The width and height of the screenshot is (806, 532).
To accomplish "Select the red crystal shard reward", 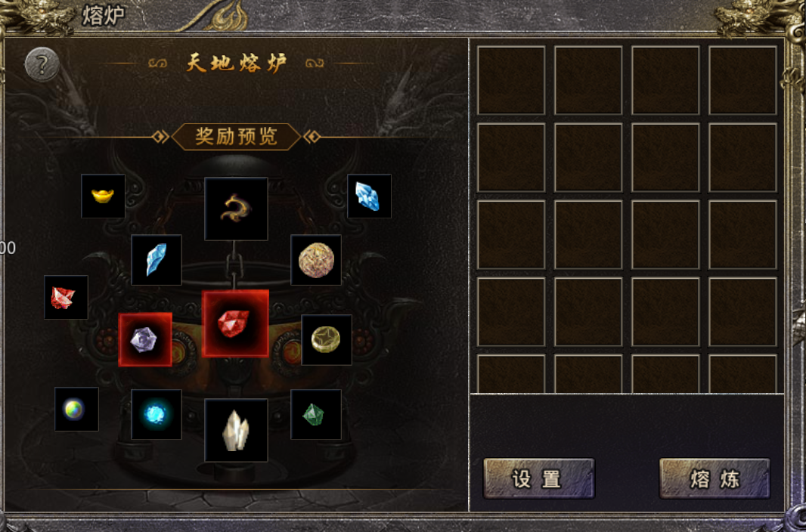I will click(x=66, y=297).
